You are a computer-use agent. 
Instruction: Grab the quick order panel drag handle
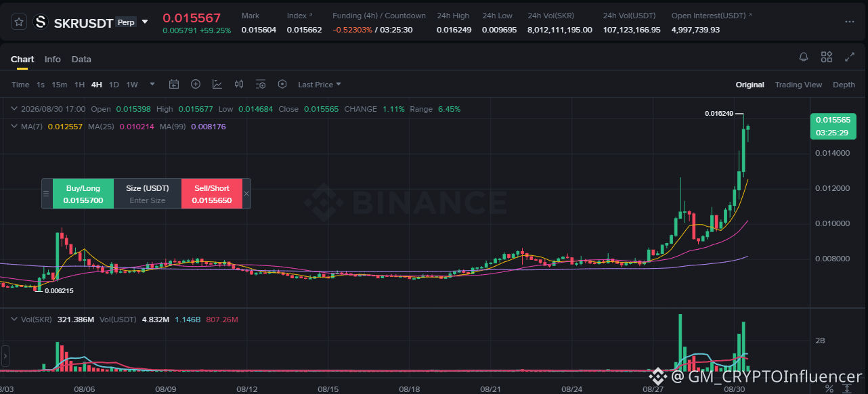[x=47, y=194]
